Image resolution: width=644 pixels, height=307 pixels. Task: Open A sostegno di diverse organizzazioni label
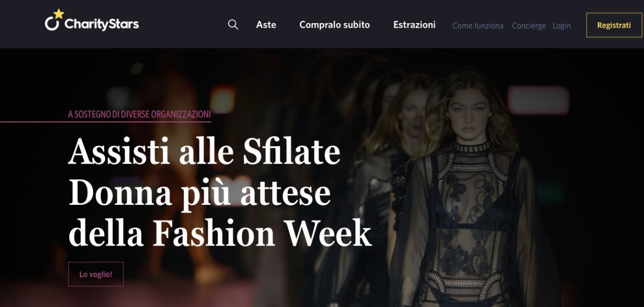139,115
